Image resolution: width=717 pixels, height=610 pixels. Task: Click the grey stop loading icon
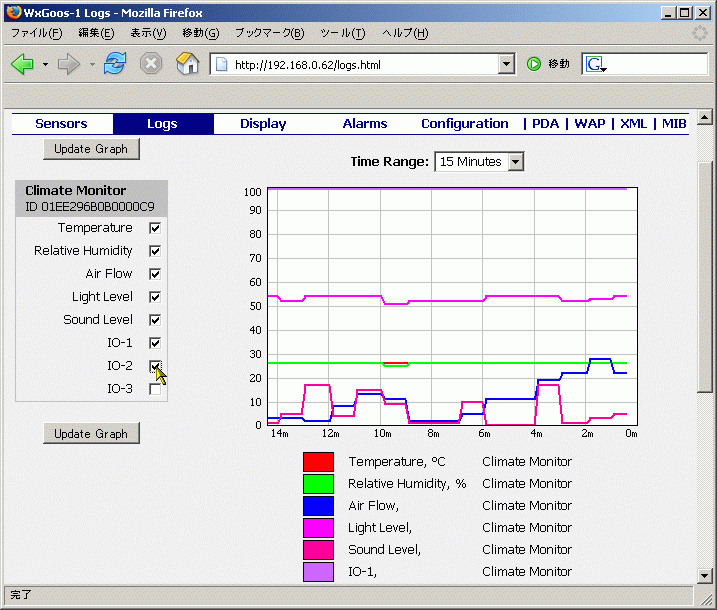[151, 64]
